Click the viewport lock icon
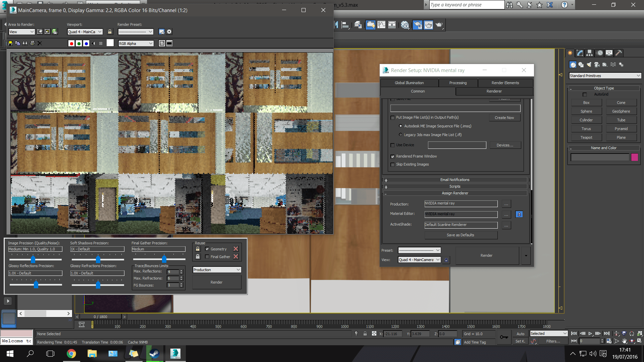This screenshot has height=362, width=644. pyautogui.click(x=110, y=32)
